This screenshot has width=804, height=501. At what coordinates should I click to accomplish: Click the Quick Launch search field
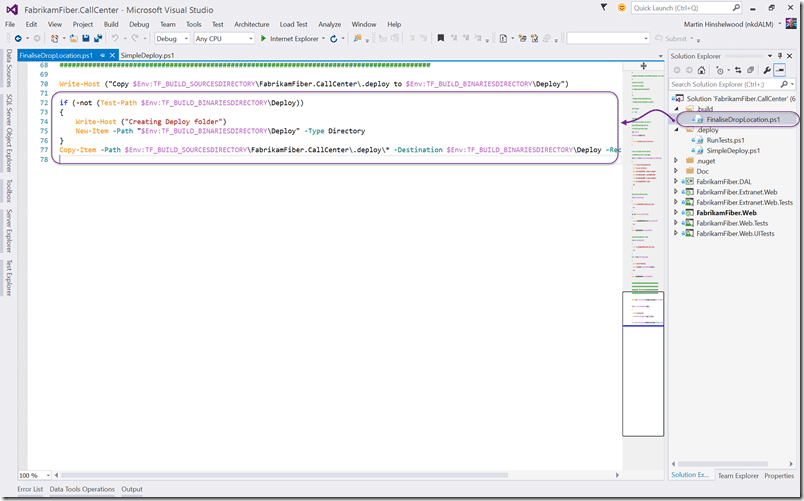click(x=681, y=8)
